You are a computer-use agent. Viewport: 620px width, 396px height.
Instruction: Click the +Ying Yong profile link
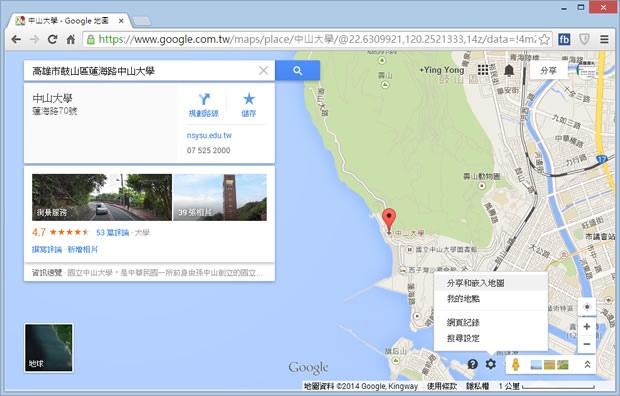442,70
